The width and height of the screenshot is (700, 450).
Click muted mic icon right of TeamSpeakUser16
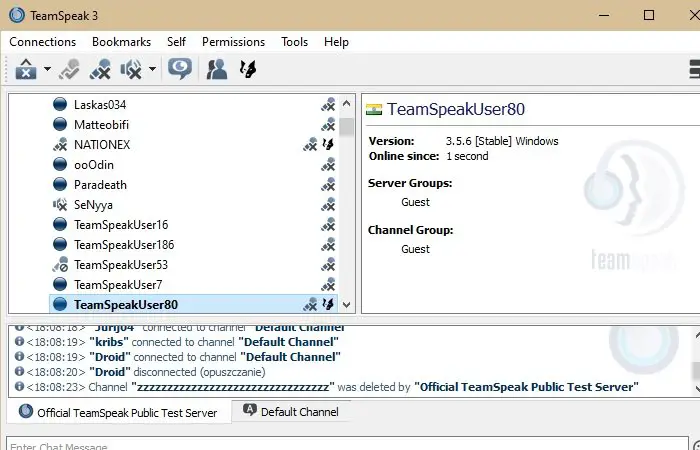[328, 225]
